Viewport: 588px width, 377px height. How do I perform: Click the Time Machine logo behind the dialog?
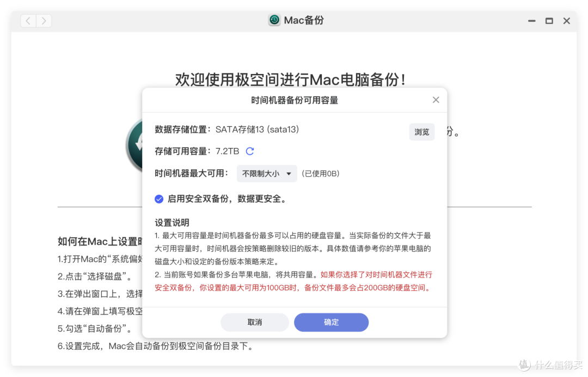134,145
